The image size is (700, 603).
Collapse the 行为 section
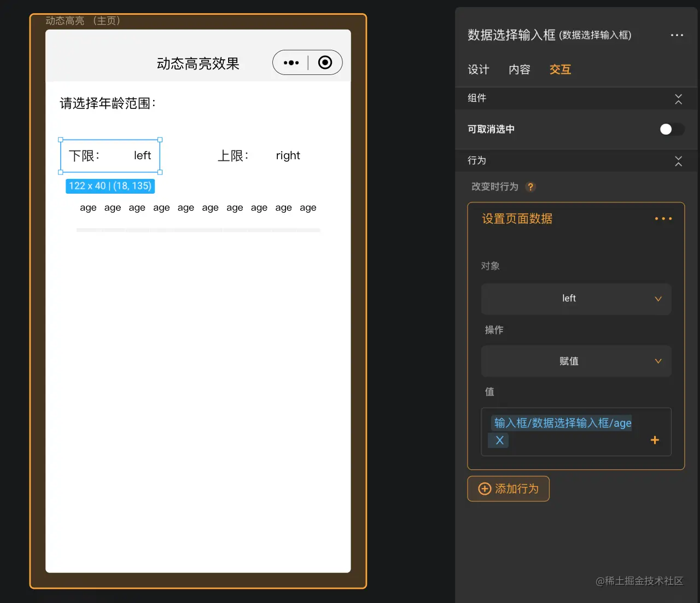pos(678,161)
